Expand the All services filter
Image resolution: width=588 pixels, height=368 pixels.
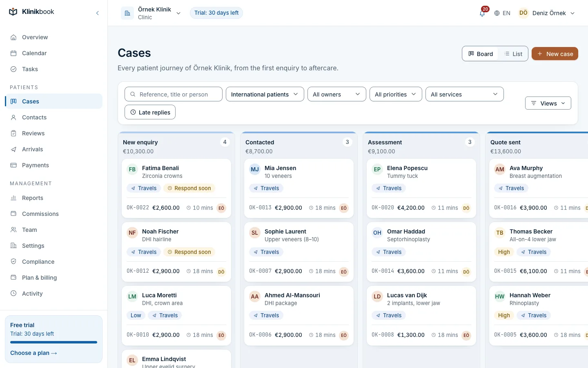pos(465,94)
